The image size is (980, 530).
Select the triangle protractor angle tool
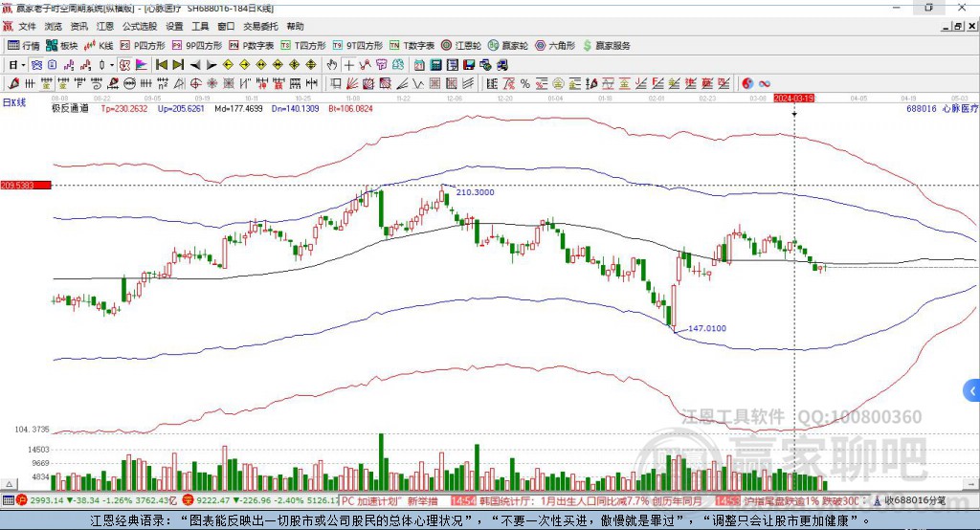click(179, 83)
